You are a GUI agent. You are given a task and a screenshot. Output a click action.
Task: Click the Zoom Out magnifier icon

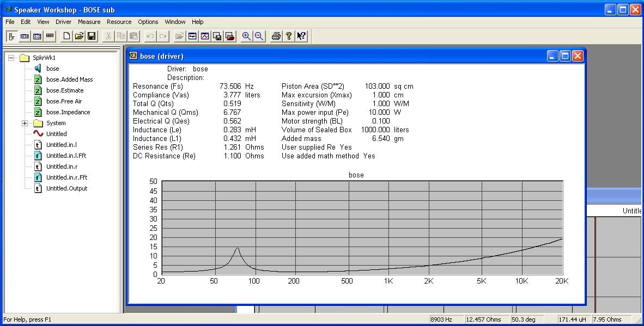pyautogui.click(x=259, y=36)
